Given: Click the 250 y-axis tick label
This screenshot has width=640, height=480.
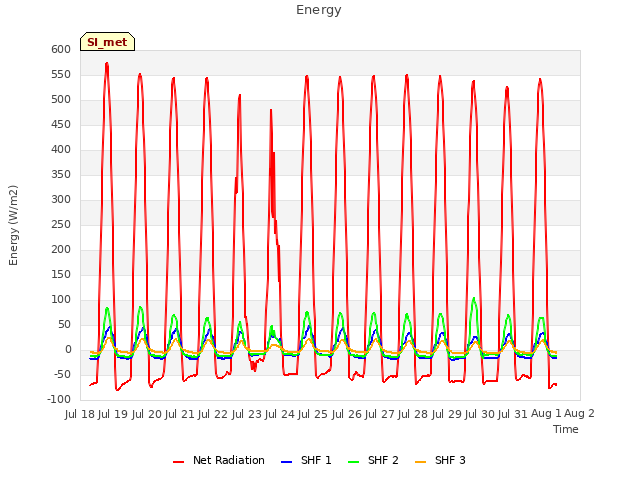Looking at the screenshot, I should click(61, 224).
